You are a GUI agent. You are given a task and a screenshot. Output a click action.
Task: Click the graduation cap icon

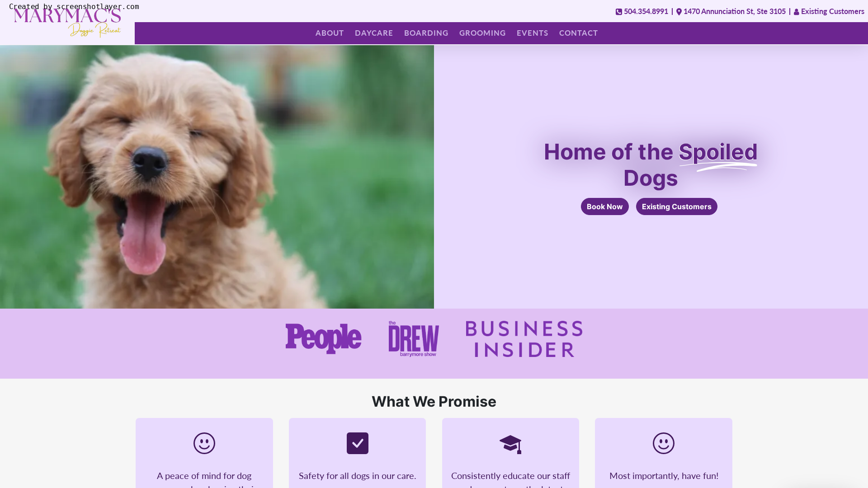pyautogui.click(x=510, y=444)
